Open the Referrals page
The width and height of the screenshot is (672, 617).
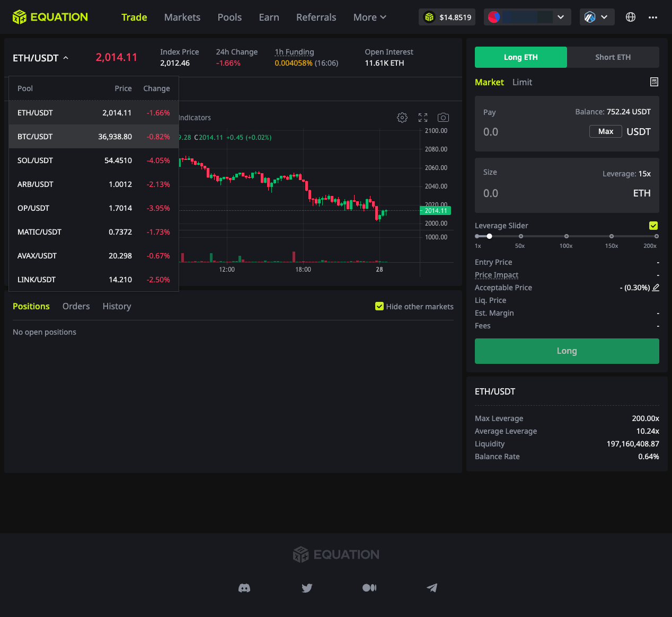316,17
